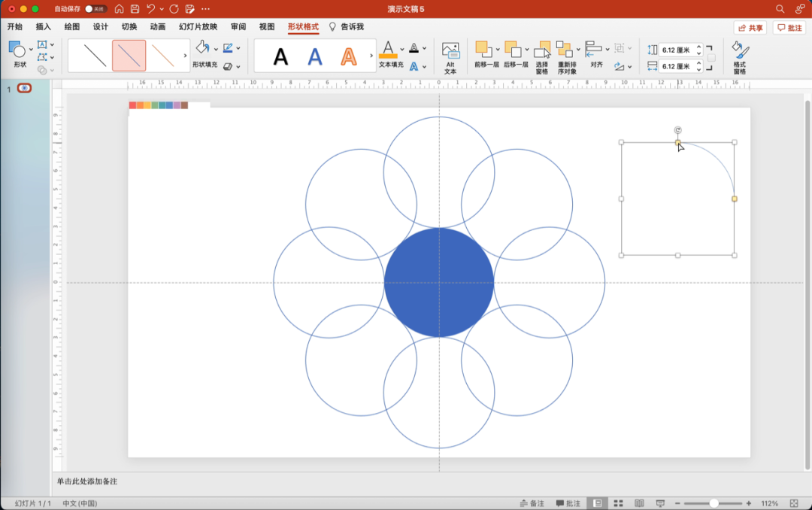Click the 告诉我 search box
This screenshot has height=510, width=812.
coord(347,27)
